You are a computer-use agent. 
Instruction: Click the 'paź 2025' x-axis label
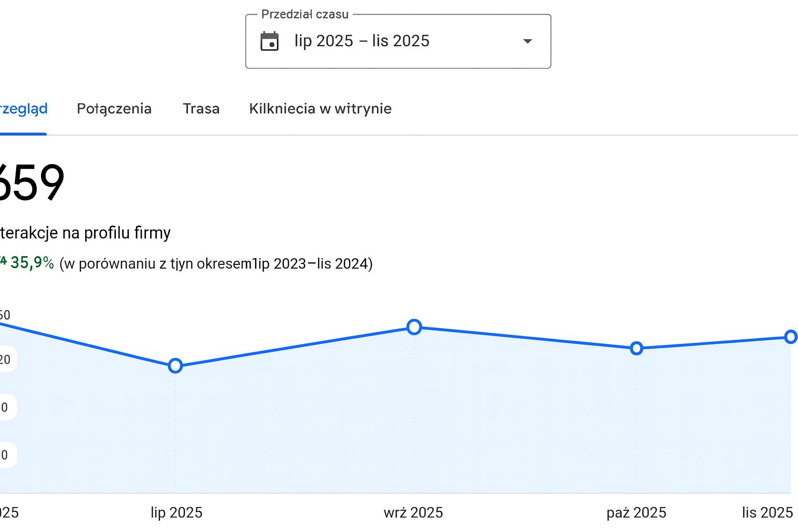(x=636, y=513)
